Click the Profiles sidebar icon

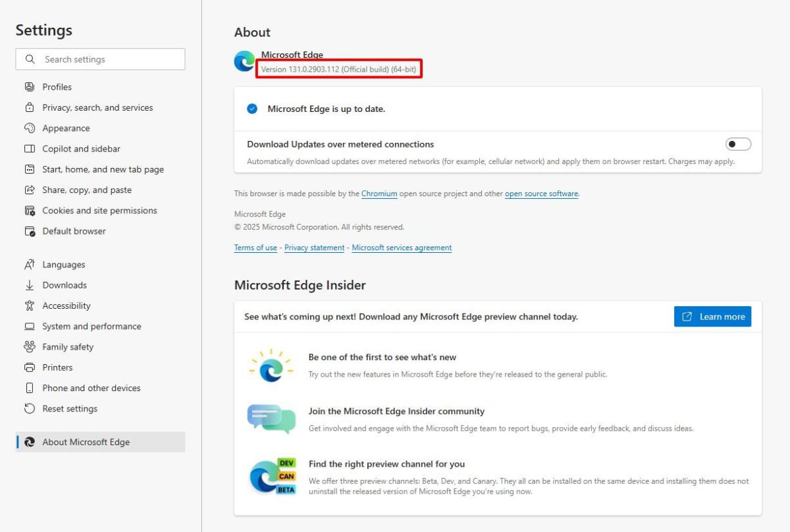pyautogui.click(x=29, y=87)
